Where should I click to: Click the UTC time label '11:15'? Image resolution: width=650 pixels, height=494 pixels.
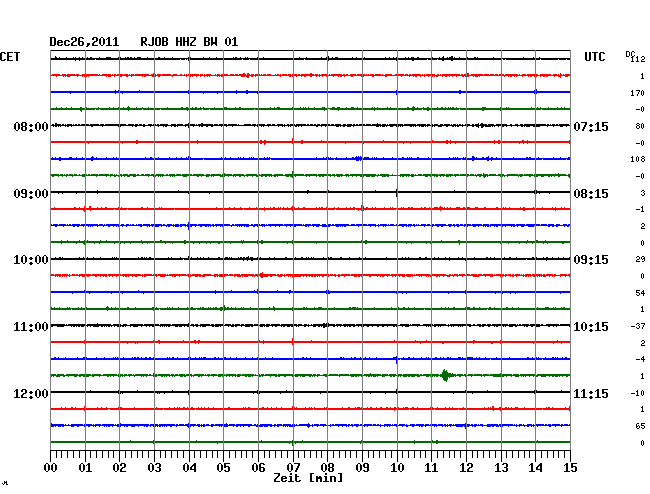click(591, 393)
